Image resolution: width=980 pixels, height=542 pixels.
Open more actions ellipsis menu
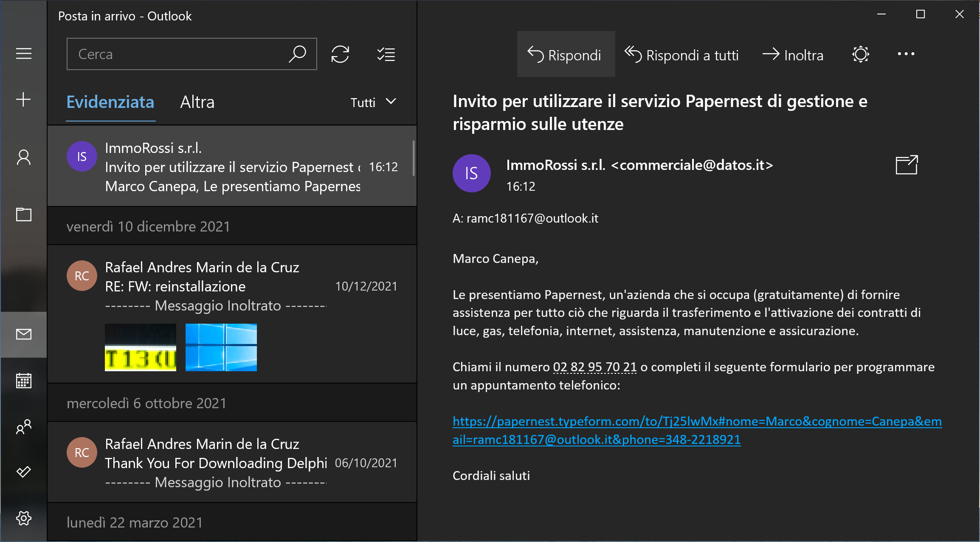[x=906, y=54]
